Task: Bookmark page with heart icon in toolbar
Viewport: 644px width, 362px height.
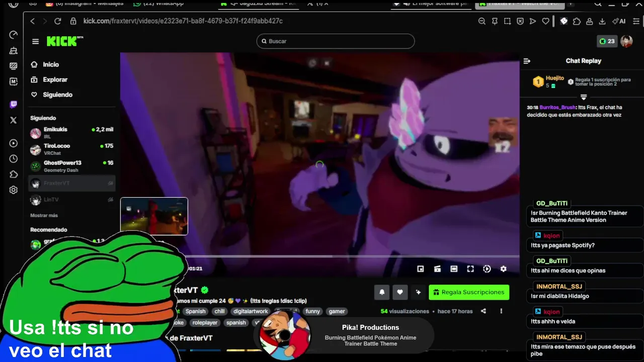Action: pyautogui.click(x=545, y=21)
